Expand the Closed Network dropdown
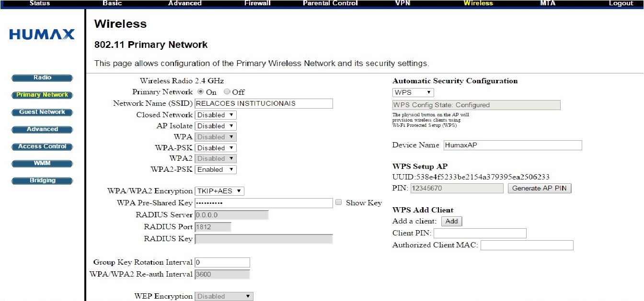 point(216,115)
